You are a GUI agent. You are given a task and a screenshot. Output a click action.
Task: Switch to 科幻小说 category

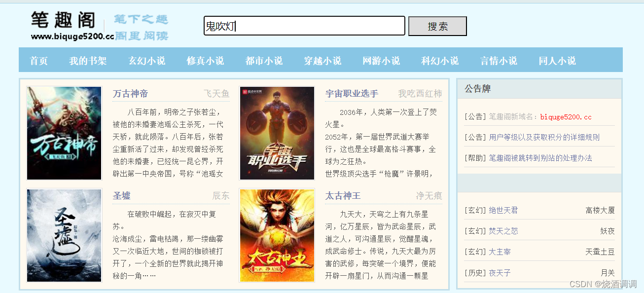click(x=440, y=61)
